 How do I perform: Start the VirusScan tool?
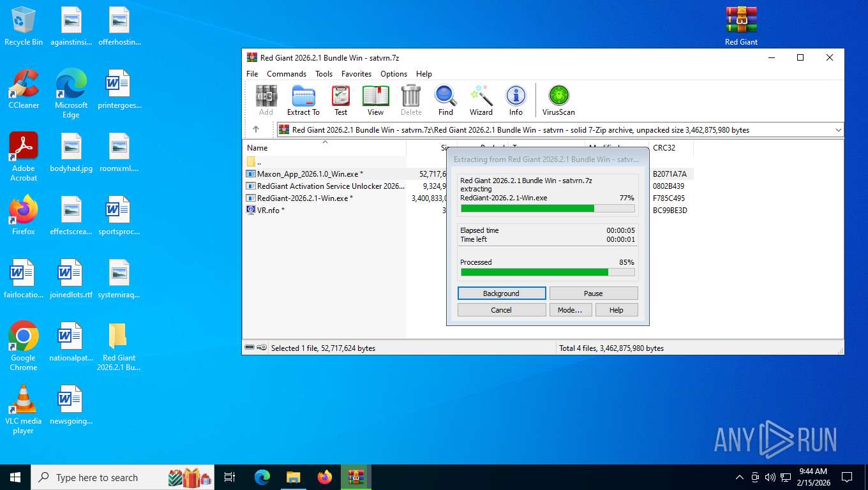point(558,101)
